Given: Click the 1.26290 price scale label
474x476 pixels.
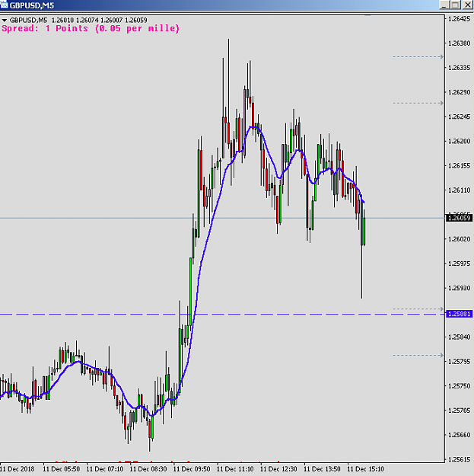Looking at the screenshot, I should pyautogui.click(x=459, y=92).
